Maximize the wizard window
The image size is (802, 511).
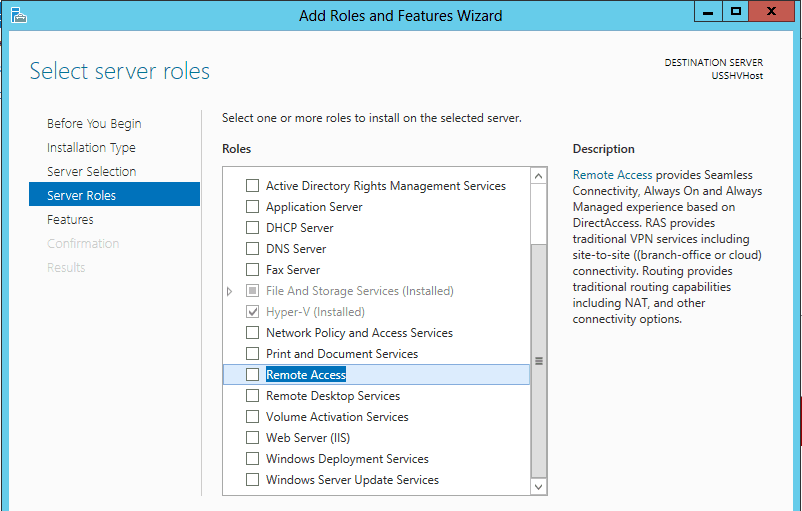click(x=736, y=11)
